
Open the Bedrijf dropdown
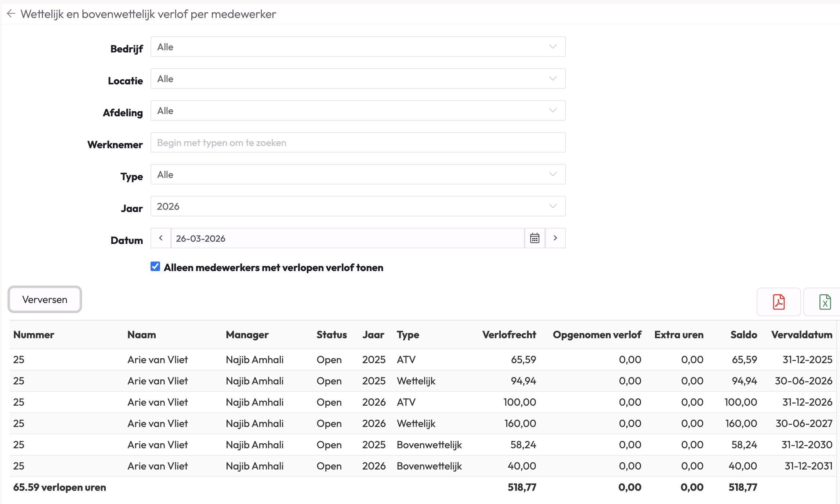(x=358, y=47)
